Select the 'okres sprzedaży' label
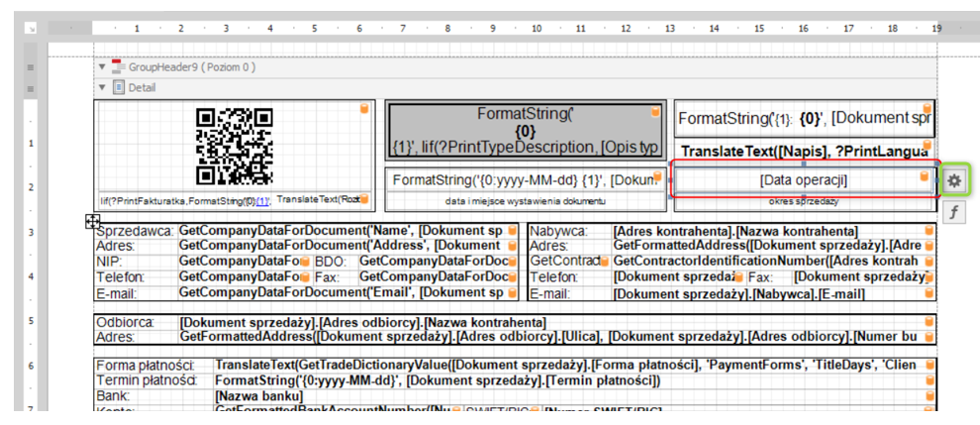The image size is (980, 425). pos(804,201)
